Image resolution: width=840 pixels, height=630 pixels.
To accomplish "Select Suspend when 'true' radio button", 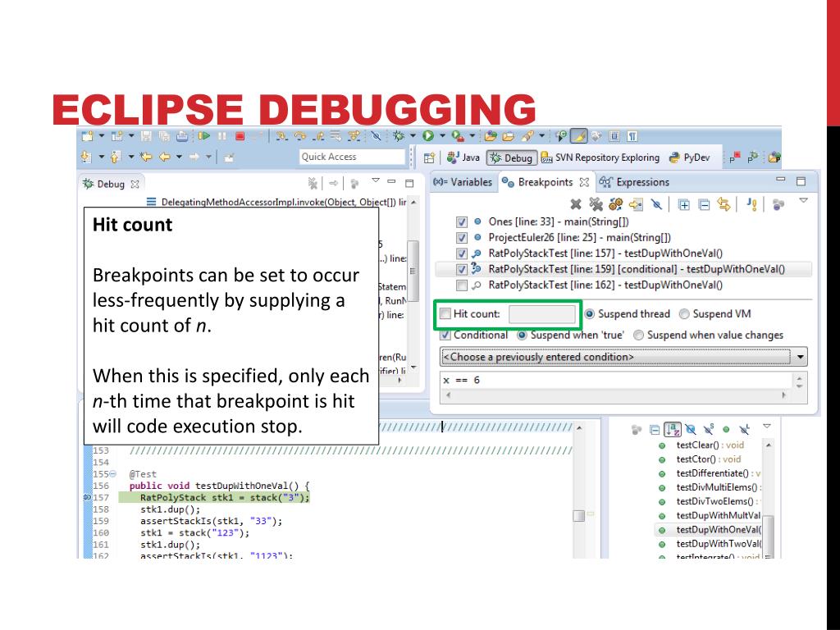I will [522, 336].
